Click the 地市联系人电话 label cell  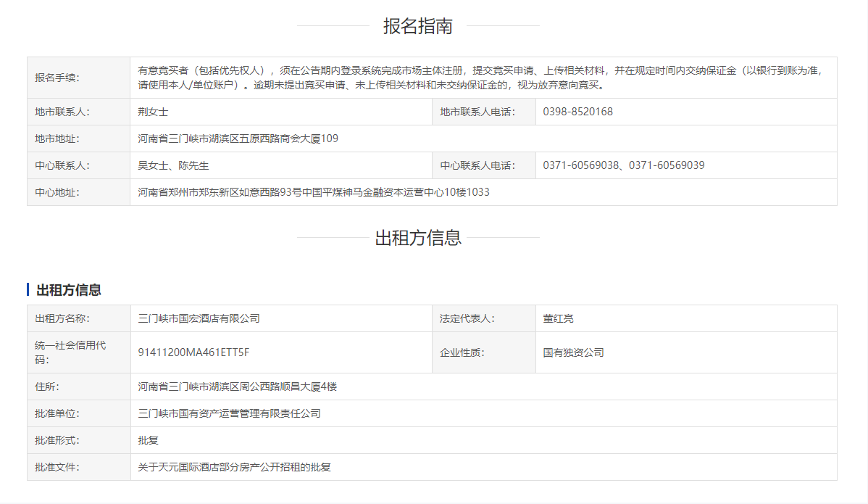(x=477, y=112)
